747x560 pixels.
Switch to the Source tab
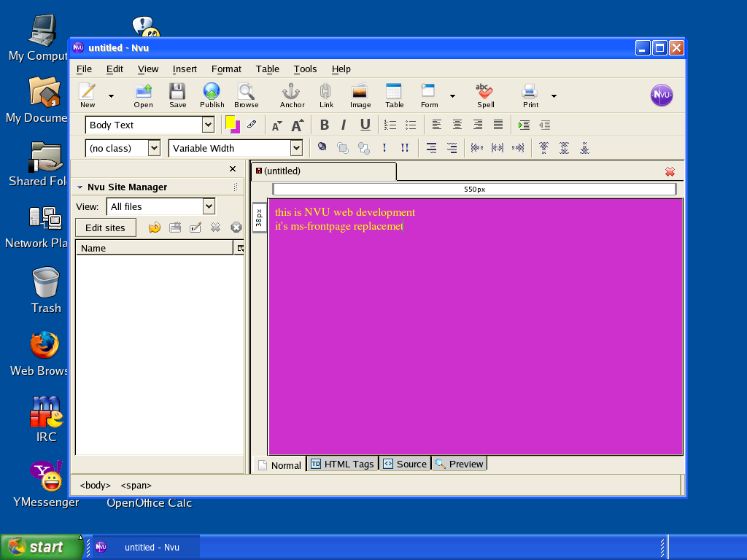tap(405, 464)
